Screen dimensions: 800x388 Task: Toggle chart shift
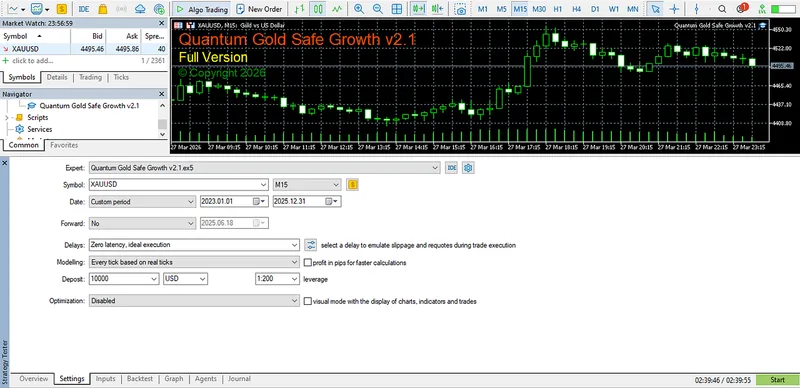[x=437, y=9]
